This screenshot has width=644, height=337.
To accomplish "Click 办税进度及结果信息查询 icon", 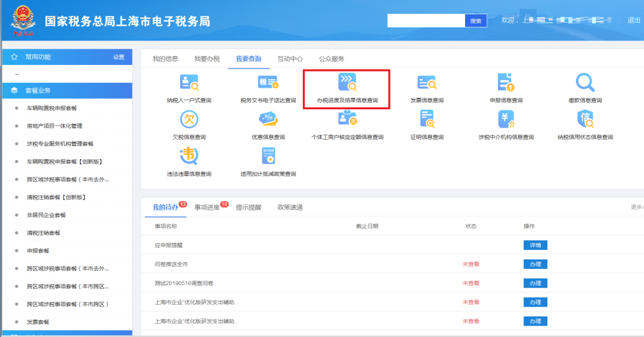I will [x=347, y=82].
